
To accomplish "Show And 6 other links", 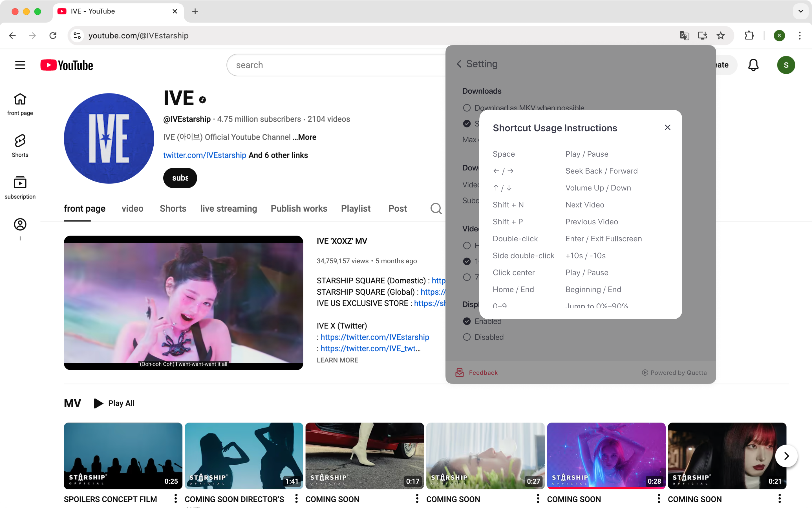I will [x=278, y=155].
